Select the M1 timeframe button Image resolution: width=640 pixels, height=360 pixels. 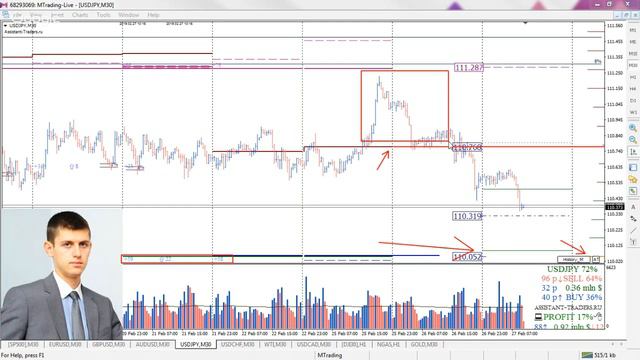[x=633, y=30]
